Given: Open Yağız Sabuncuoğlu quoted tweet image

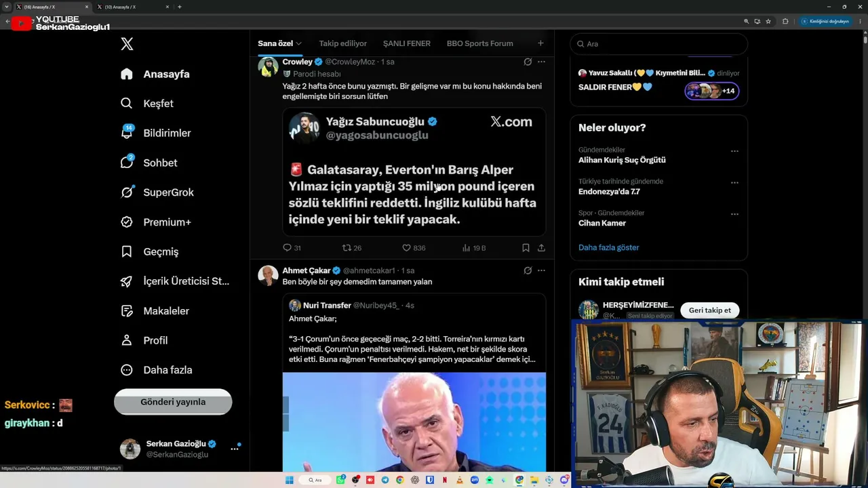Looking at the screenshot, I should coord(414,172).
